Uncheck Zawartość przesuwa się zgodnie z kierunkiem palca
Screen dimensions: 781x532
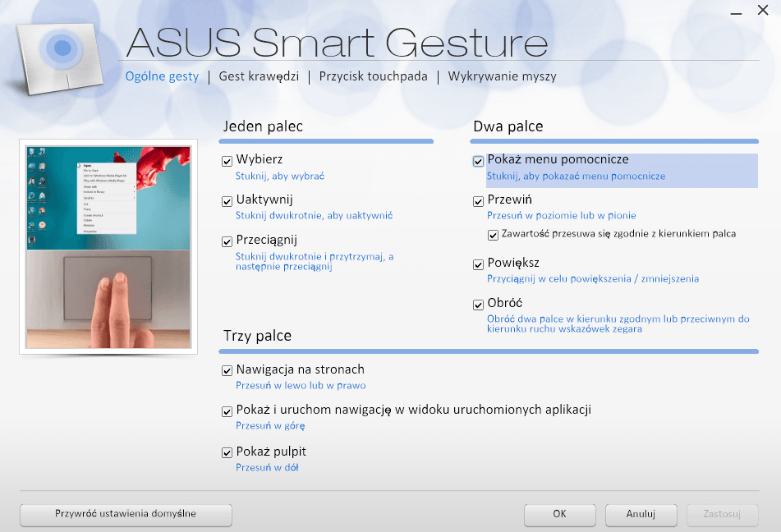click(x=493, y=235)
